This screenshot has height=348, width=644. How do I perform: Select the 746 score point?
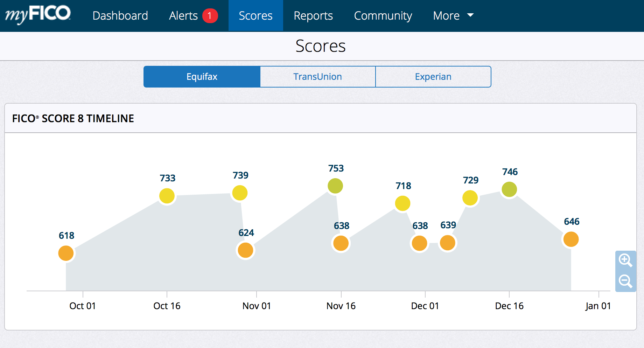[509, 189]
